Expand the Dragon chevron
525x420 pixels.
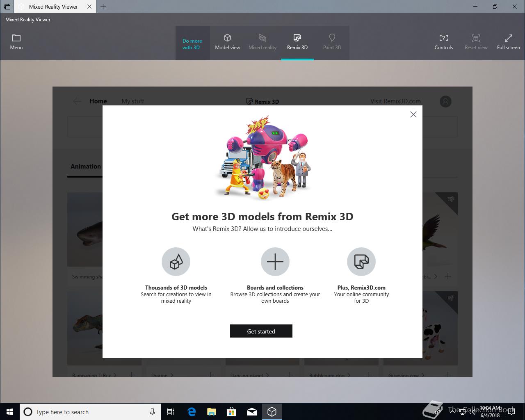[x=171, y=375]
